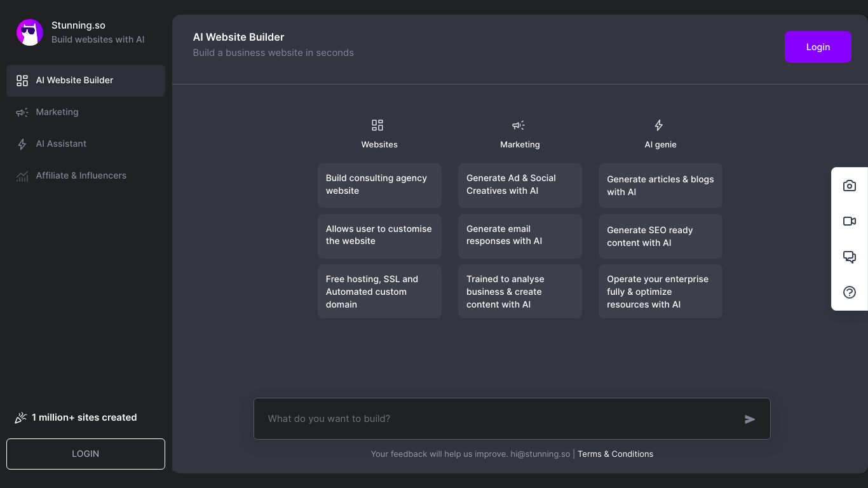Click the Stunning.so cat logo avatar

(29, 32)
